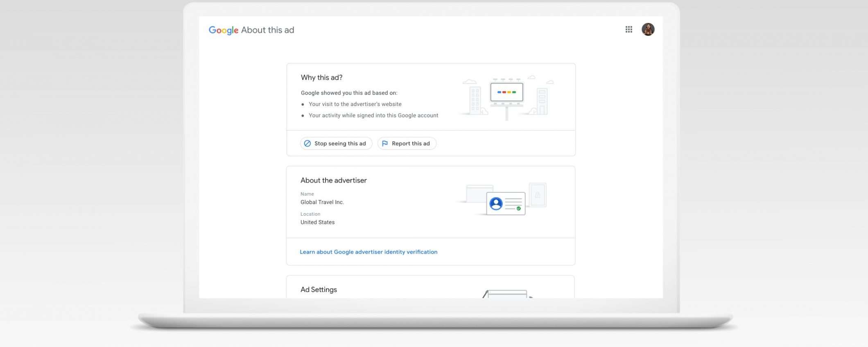Click the green verified checkmark badge
The height and width of the screenshot is (347, 868).
[x=519, y=209]
